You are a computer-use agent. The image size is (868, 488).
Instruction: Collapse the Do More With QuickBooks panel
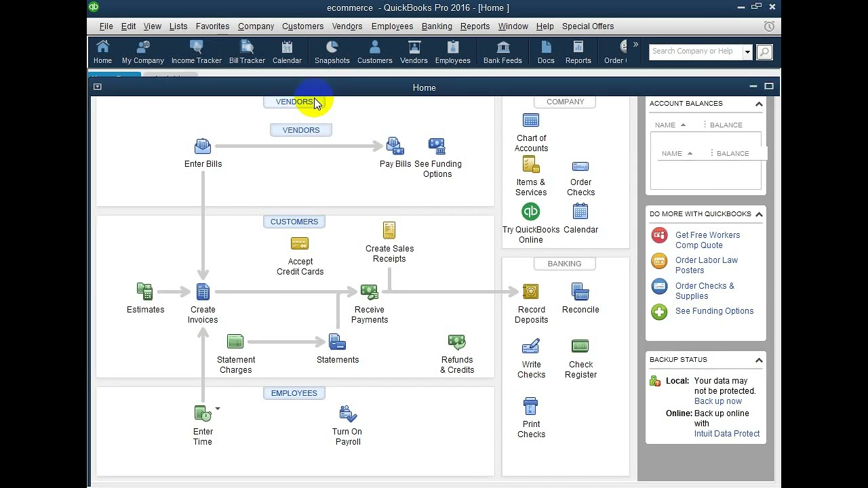pyautogui.click(x=759, y=214)
